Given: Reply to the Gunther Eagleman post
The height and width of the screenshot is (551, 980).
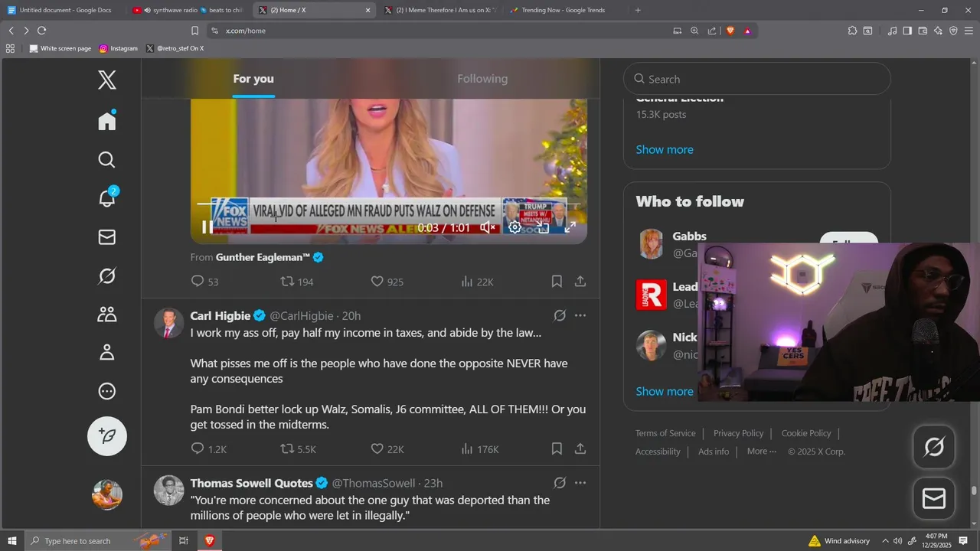Looking at the screenshot, I should pyautogui.click(x=204, y=282).
